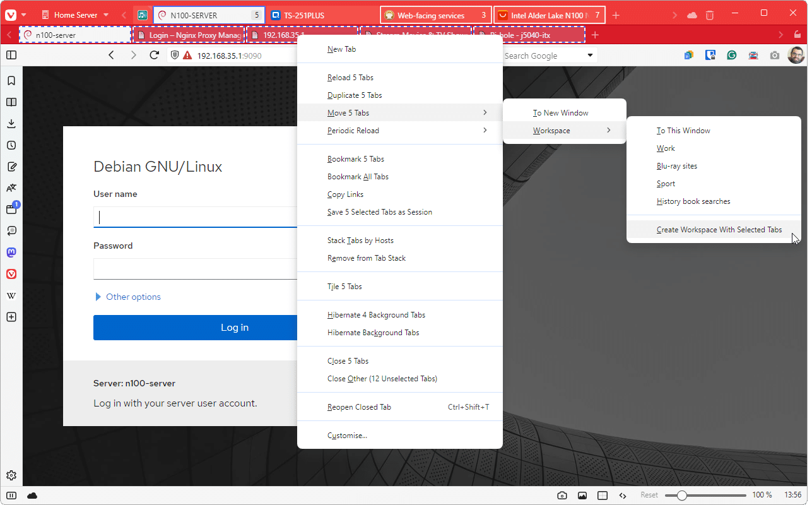Click inside the User name field
This screenshot has height=505, width=812.
click(189, 217)
